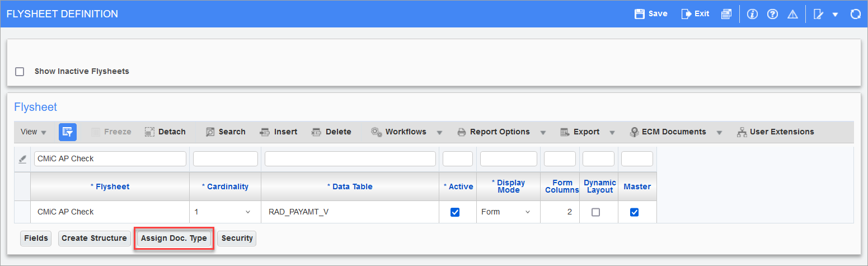This screenshot has height=266, width=868.
Task: Click the User Extensions toolbar icon
Action: (x=742, y=132)
